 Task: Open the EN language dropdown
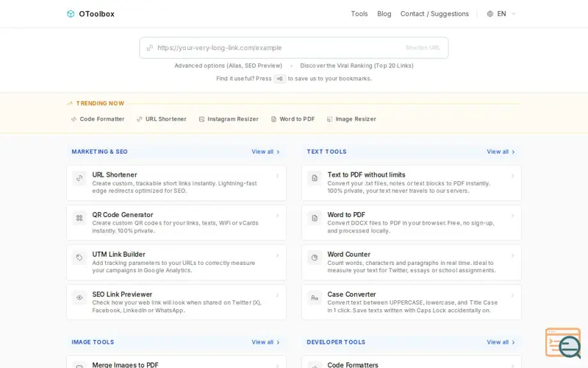pyautogui.click(x=501, y=14)
